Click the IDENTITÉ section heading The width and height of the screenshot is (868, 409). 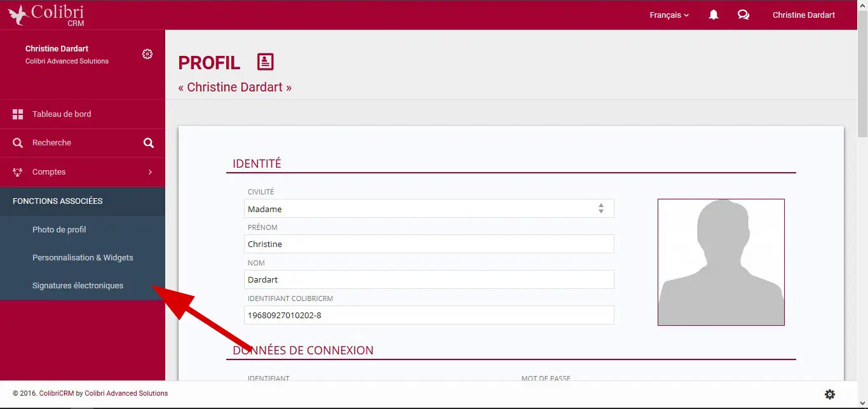point(257,164)
